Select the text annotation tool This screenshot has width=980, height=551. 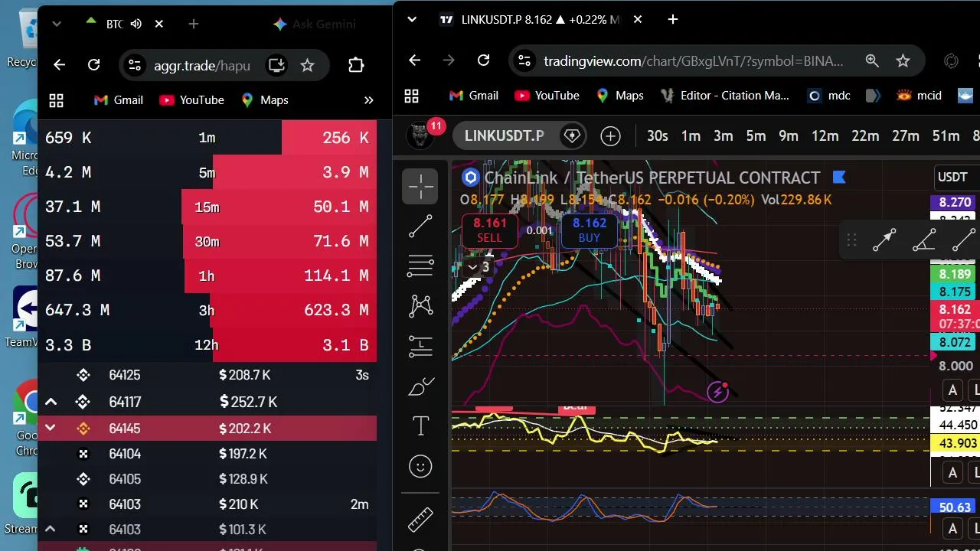coord(420,426)
